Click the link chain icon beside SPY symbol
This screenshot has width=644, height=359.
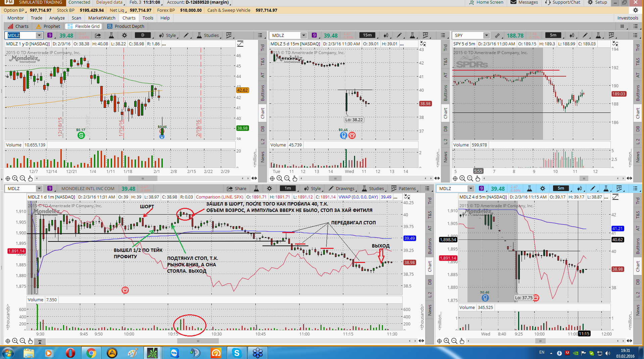click(x=497, y=35)
